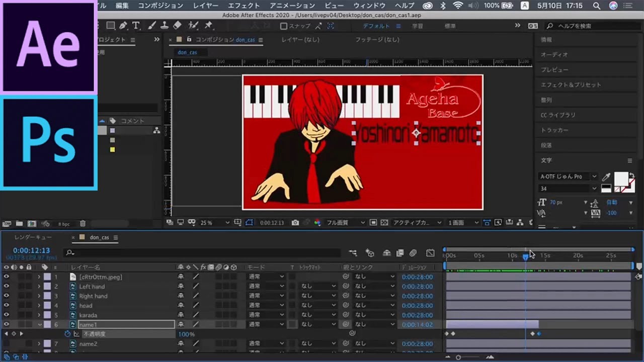Activate the Puppet Pin tool
644x362 pixels.
(208, 26)
